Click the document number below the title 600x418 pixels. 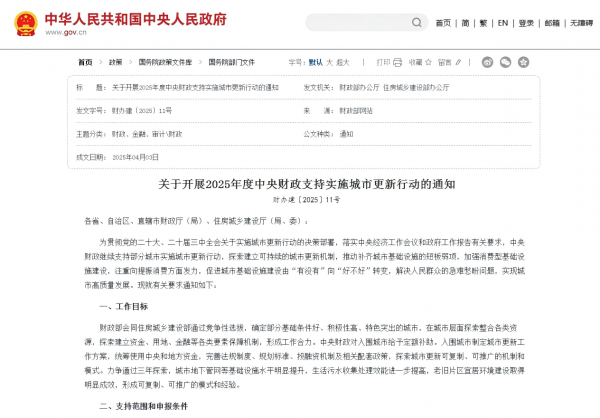pyautogui.click(x=307, y=200)
